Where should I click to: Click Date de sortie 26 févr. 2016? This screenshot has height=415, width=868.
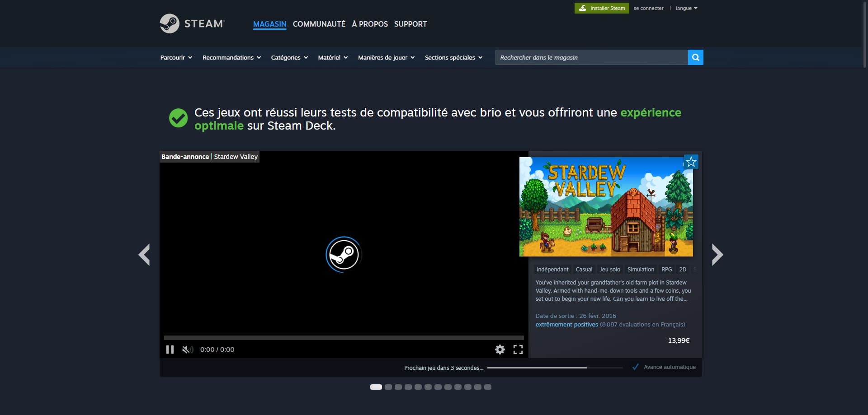tap(576, 316)
